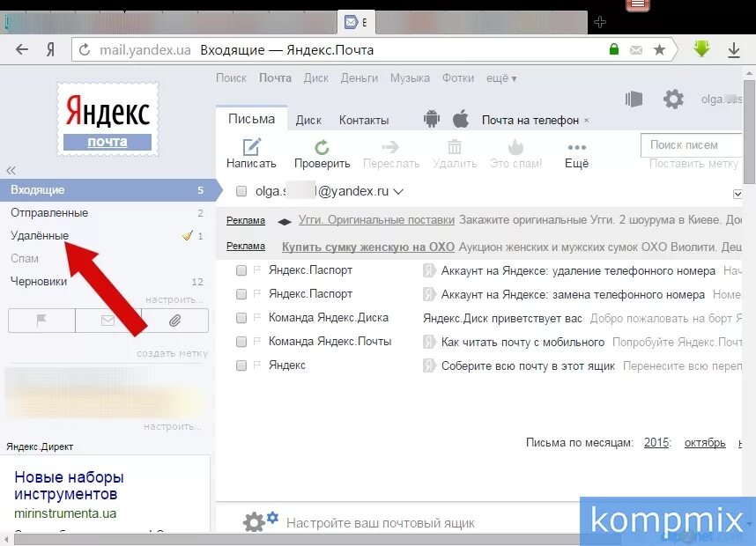
Task: Click the Переслать forward arrow icon
Action: coord(390,146)
